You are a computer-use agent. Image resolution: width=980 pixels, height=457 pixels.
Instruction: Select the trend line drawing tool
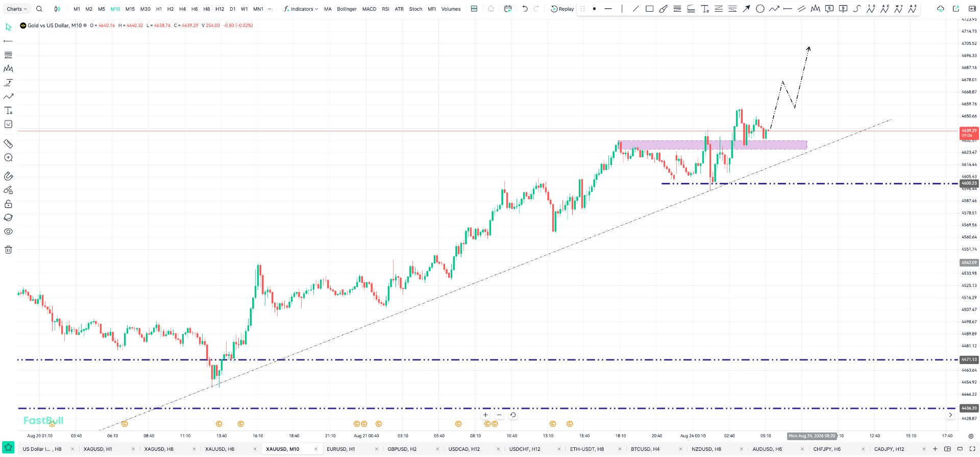click(635, 9)
